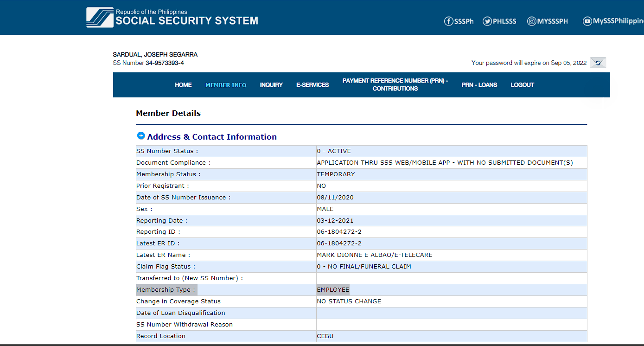Open Payment Reference Number (PRN) - Contributions menu
Screen dimensions: 644x346
click(x=395, y=85)
